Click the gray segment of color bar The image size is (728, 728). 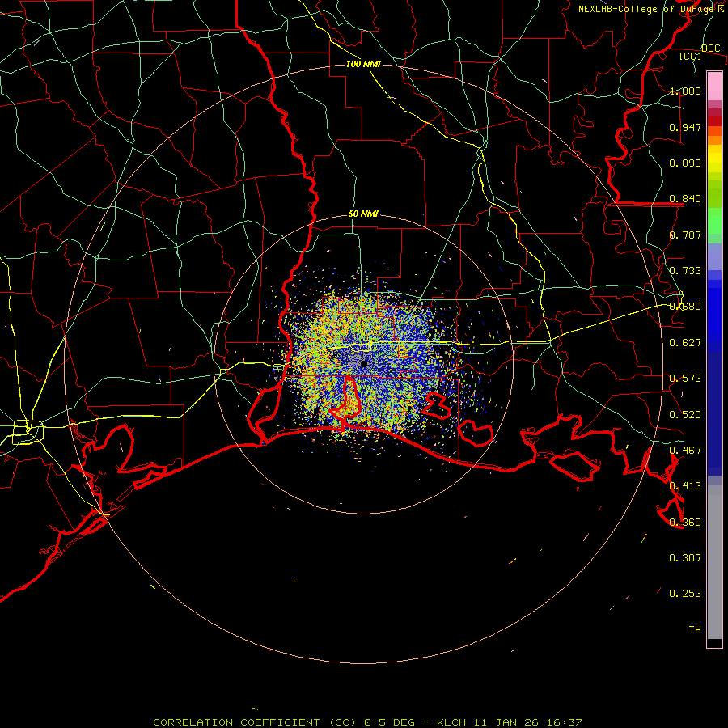(x=714, y=562)
